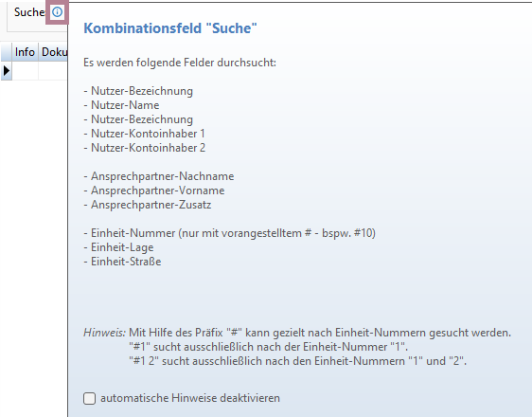Viewport: 532px width, 417px height.
Task: Enable "automatische Hinweise deaktivieren" checkbox
Action: pyautogui.click(x=90, y=398)
